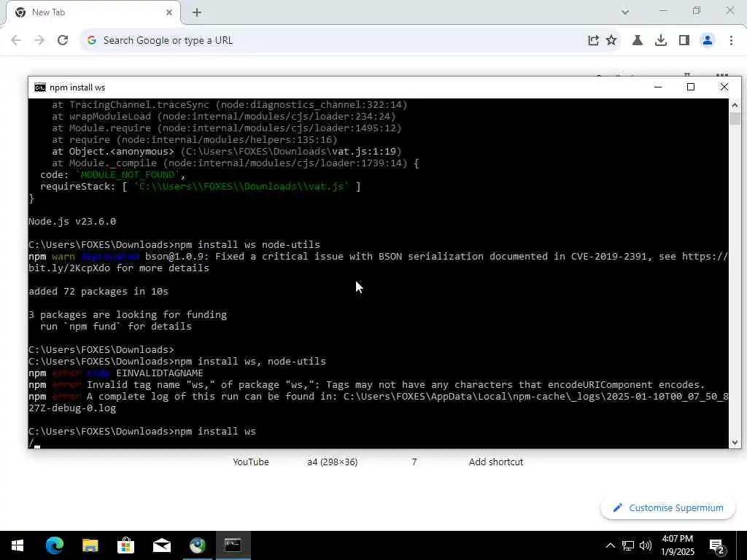Select the New Tab tab
Viewport: 747px width, 560px height.
coord(93,12)
